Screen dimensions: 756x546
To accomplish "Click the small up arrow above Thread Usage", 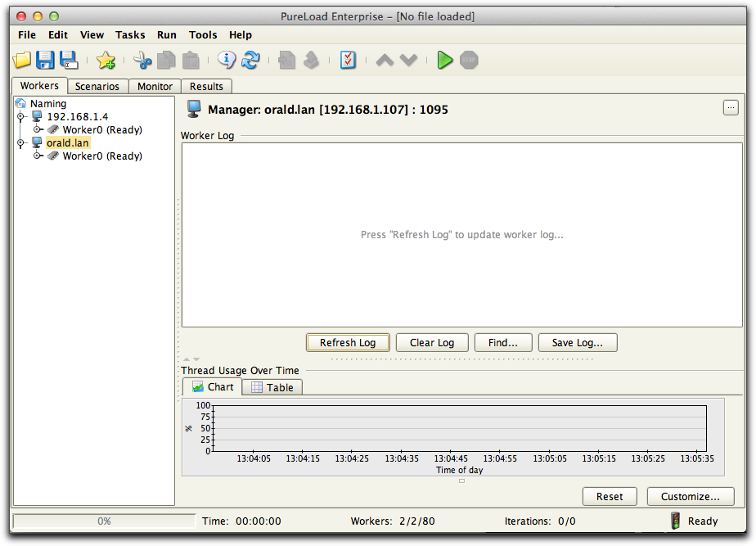I will pyautogui.click(x=187, y=359).
